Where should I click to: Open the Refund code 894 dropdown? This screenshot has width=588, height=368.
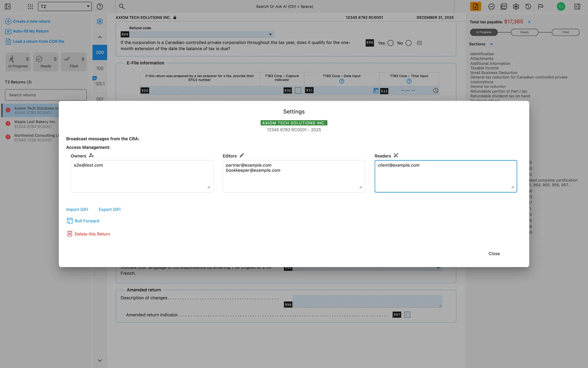202,34
